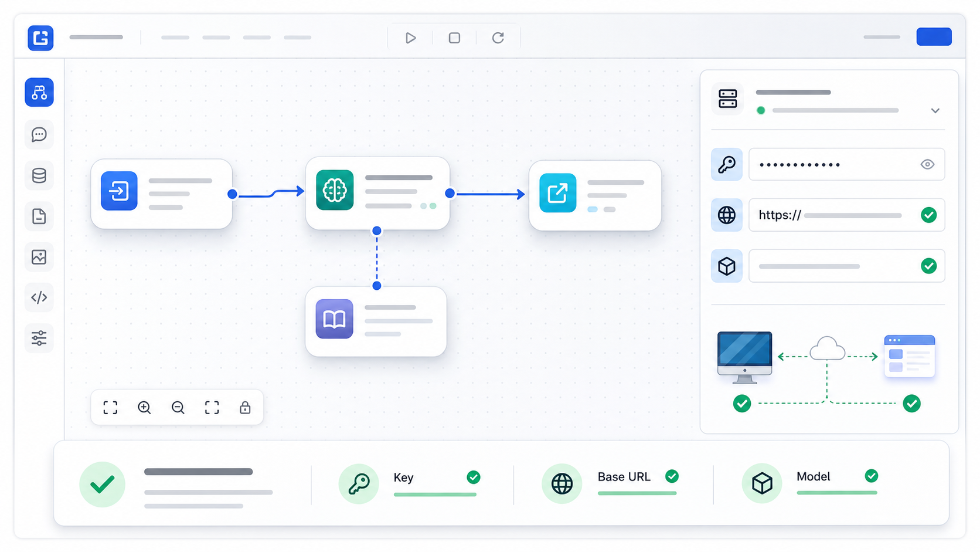Click the masked API key field
Viewport: 980px width, 552px height.
[846, 164]
